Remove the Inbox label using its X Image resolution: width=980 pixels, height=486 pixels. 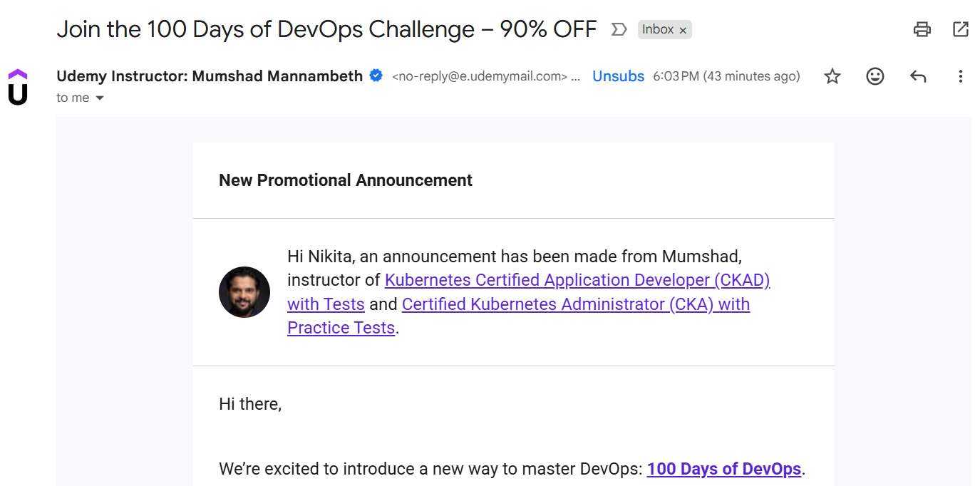683,30
